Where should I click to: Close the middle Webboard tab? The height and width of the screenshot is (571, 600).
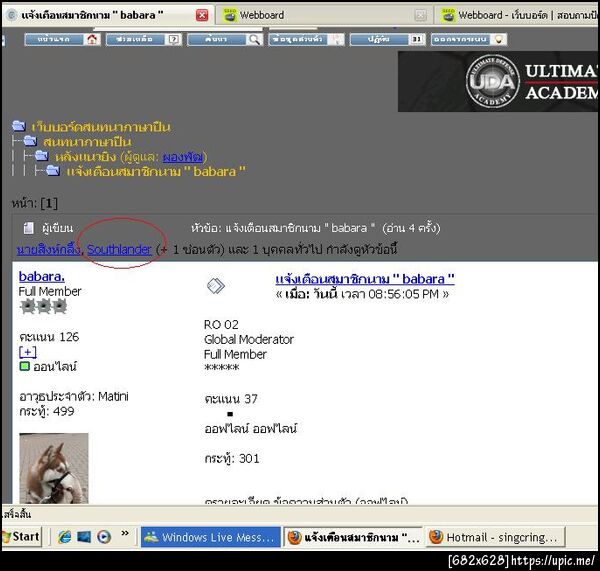420,15
